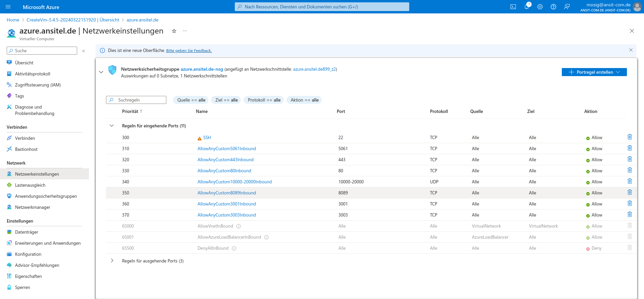Open the Lastenausgleich menu item
The width and height of the screenshot is (644, 299).
coord(30,185)
